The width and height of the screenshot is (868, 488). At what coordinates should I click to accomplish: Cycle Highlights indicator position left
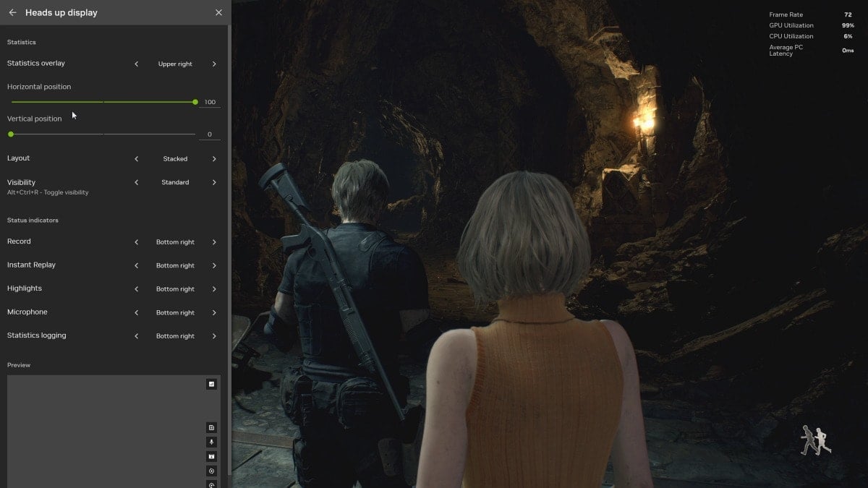point(136,289)
